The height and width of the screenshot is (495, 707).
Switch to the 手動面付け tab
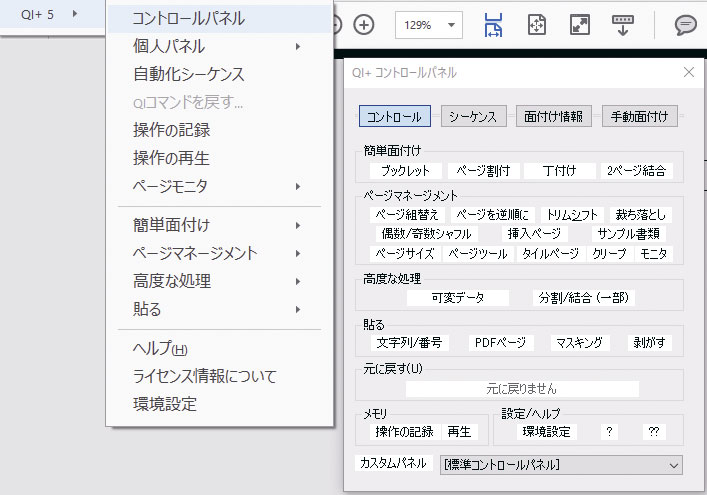pos(640,116)
